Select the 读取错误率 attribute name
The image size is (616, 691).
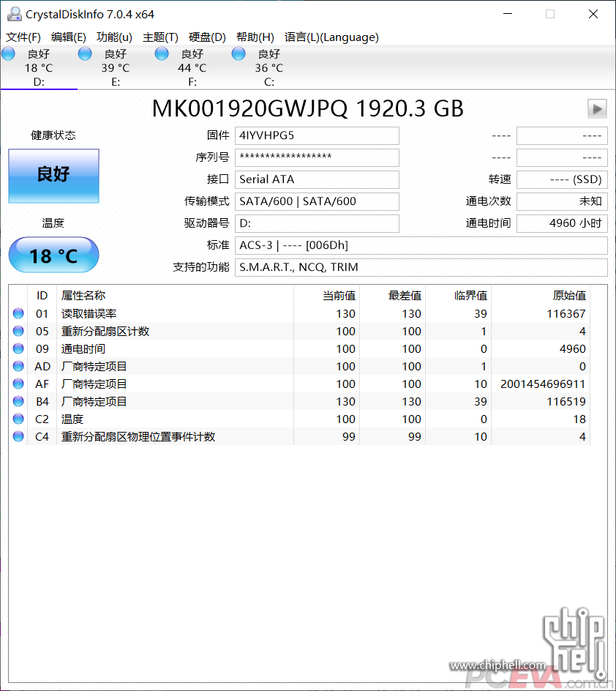coord(89,313)
